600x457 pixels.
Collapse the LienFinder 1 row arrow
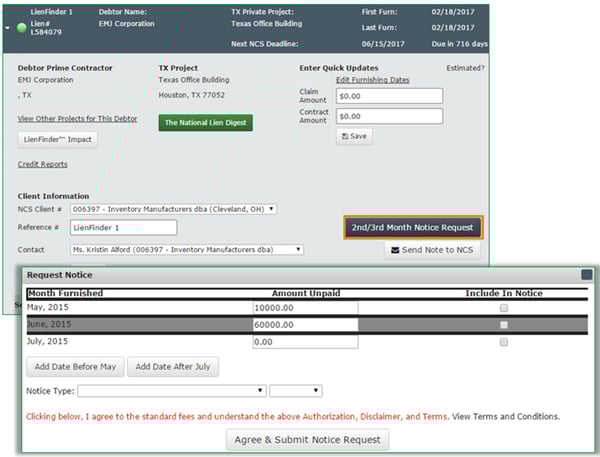coord(9,26)
